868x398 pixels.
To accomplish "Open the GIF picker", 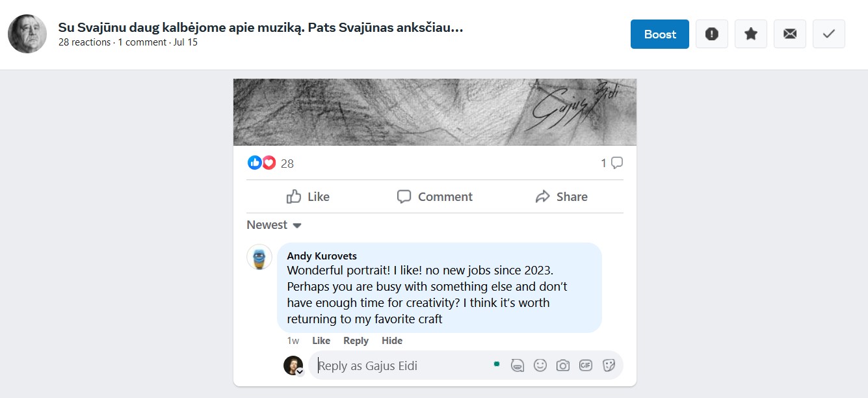I will click(x=586, y=365).
